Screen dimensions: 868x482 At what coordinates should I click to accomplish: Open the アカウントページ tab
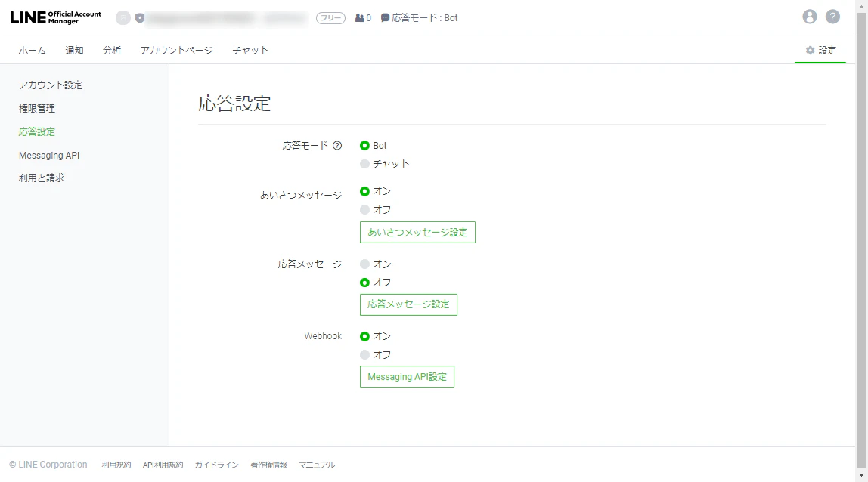click(x=177, y=51)
